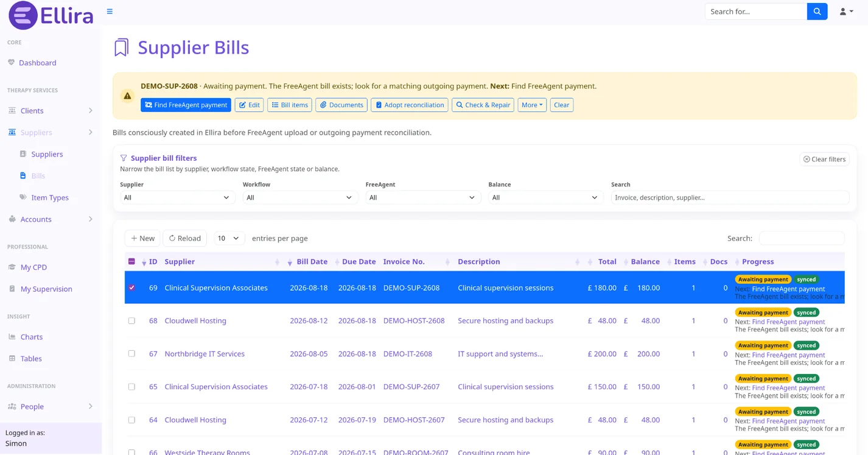Viewport: 868px width, 455px height.
Task: Collapse the Suppliers sidebar chevron
Action: [91, 132]
